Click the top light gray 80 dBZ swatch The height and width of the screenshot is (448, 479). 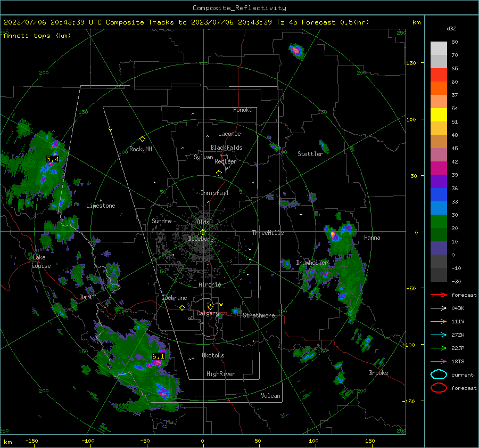pyautogui.click(x=439, y=48)
